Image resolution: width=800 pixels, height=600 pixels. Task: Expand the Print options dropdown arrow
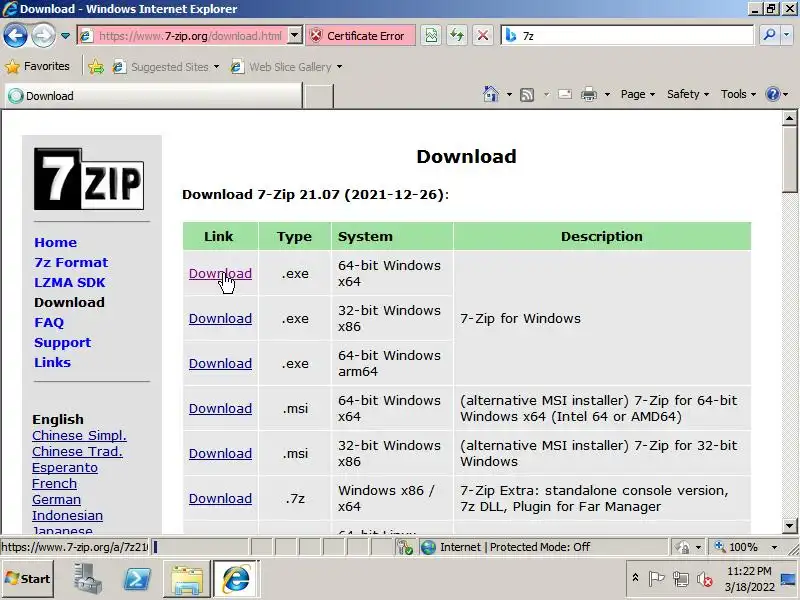[x=607, y=94]
